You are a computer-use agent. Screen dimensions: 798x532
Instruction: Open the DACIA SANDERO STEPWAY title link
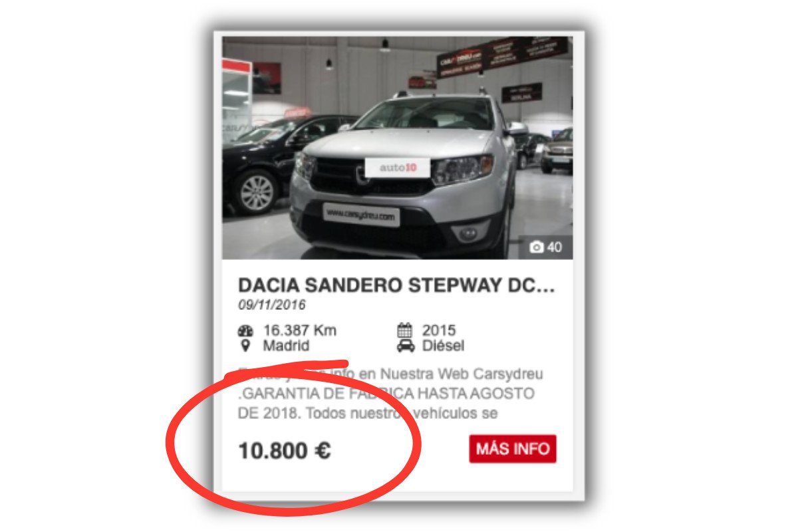[x=396, y=285]
